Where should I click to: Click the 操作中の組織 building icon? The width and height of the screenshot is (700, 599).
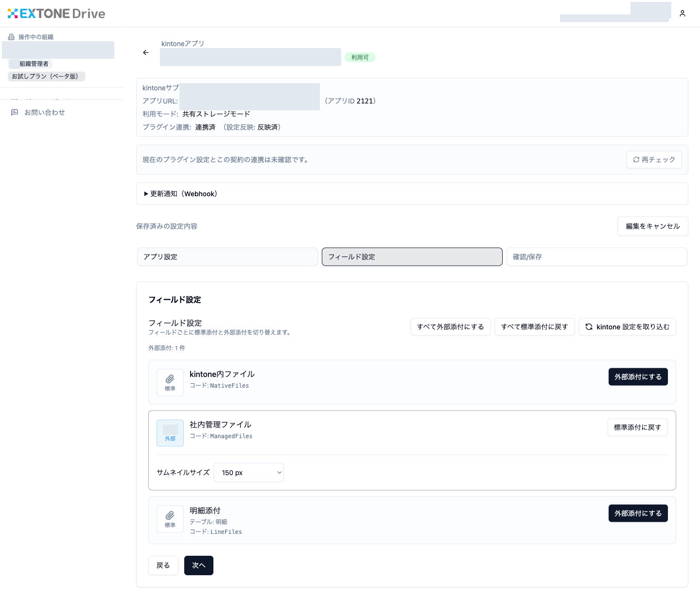11,37
